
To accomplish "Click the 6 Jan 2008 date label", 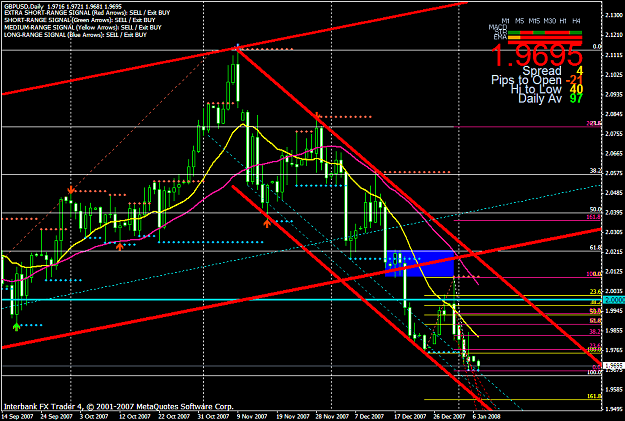I will [x=487, y=417].
